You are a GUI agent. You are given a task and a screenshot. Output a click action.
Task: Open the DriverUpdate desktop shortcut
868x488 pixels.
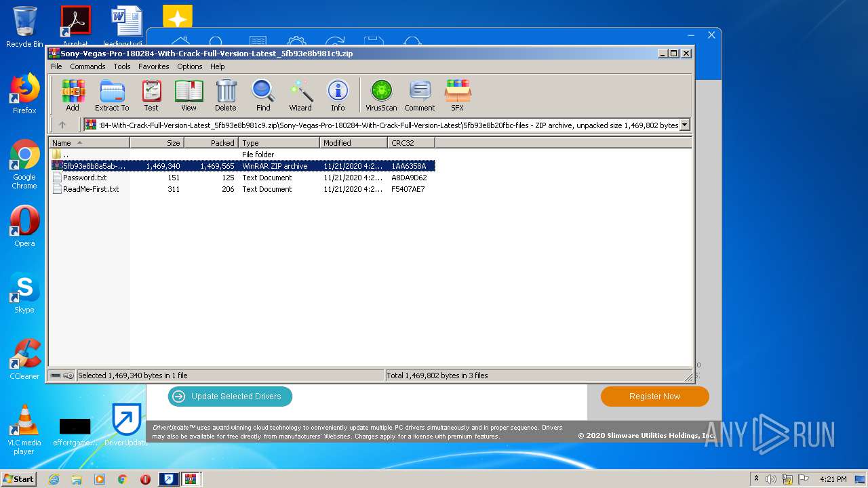click(126, 426)
